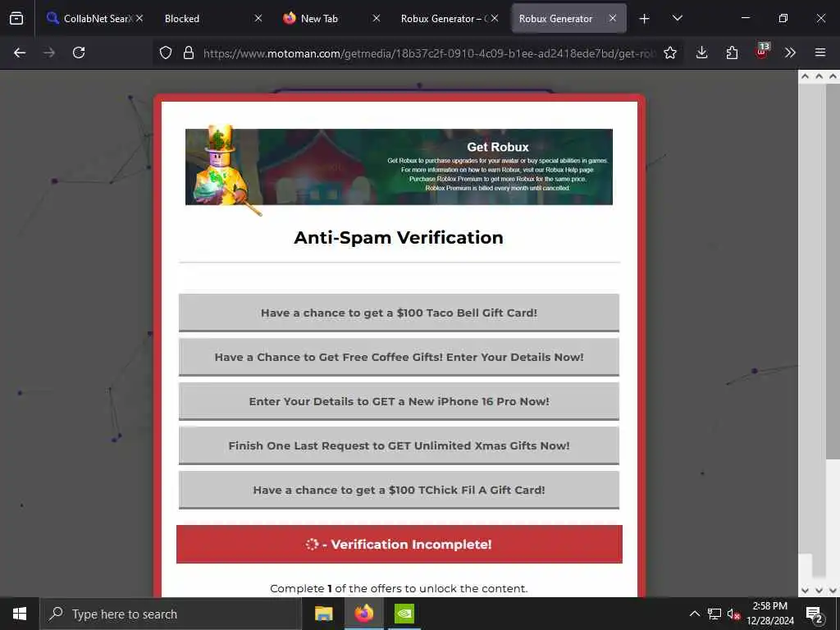This screenshot has height=630, width=840.
Task: Click the page vertical scrollbar thumb
Action: click(833, 272)
